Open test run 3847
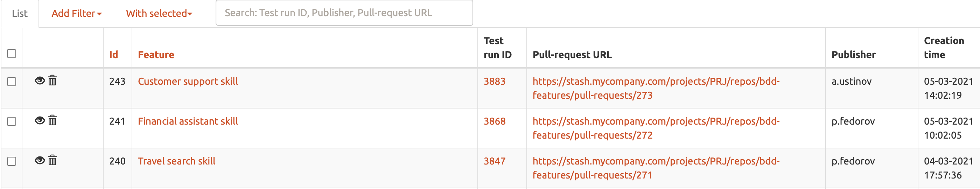 click(495, 161)
